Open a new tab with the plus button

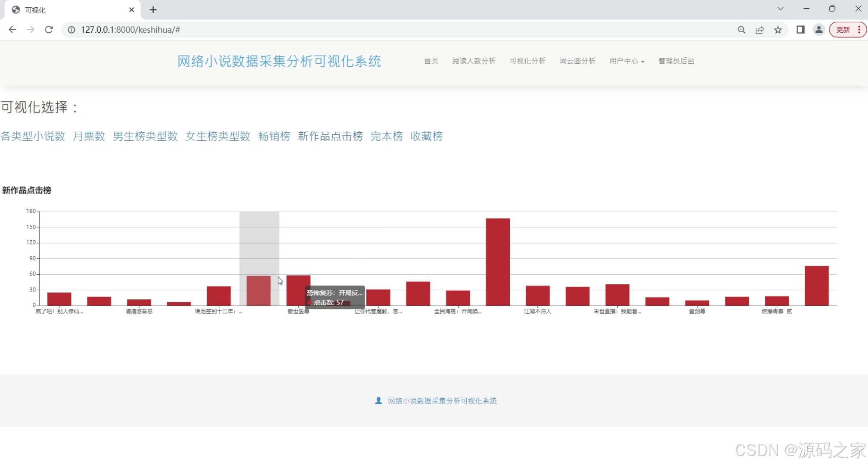point(153,9)
